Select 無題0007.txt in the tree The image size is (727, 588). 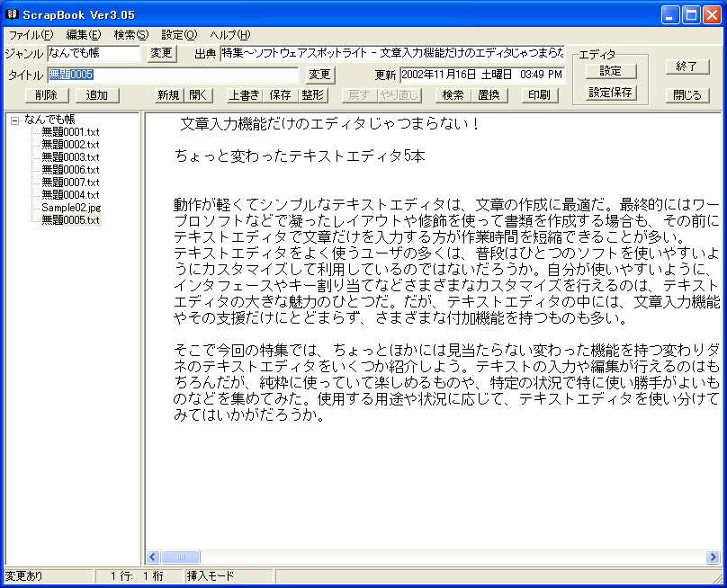tap(70, 183)
